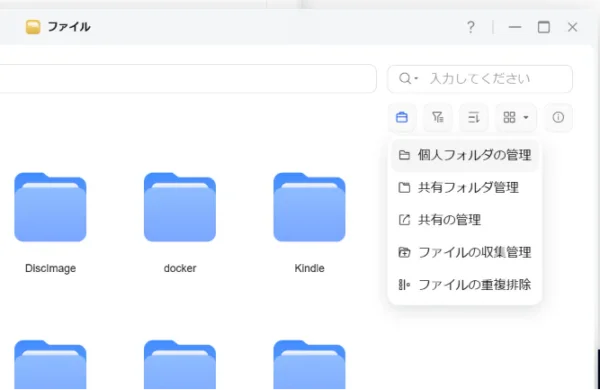Click the Kindle folder name

pyautogui.click(x=309, y=268)
